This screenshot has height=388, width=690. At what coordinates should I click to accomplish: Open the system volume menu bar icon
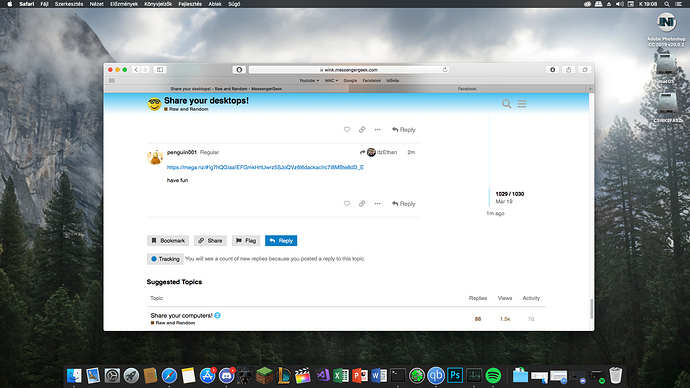point(620,4)
